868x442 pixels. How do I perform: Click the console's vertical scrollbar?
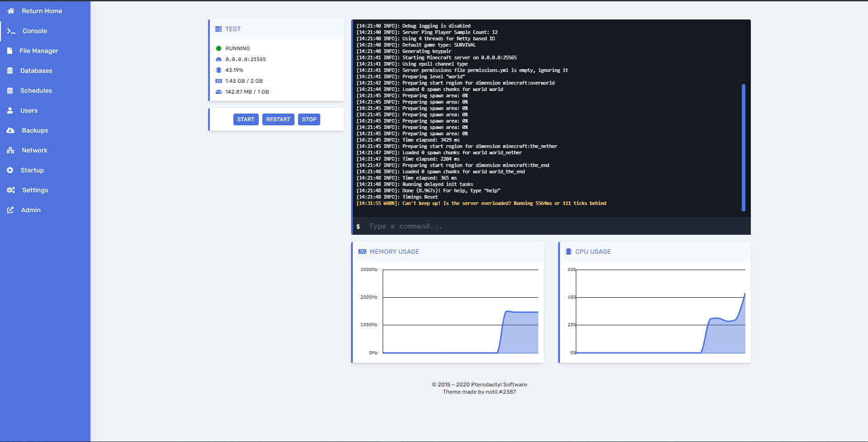[743, 147]
